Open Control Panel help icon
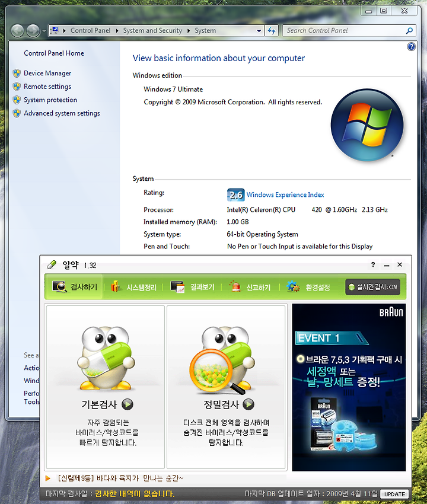 click(411, 47)
